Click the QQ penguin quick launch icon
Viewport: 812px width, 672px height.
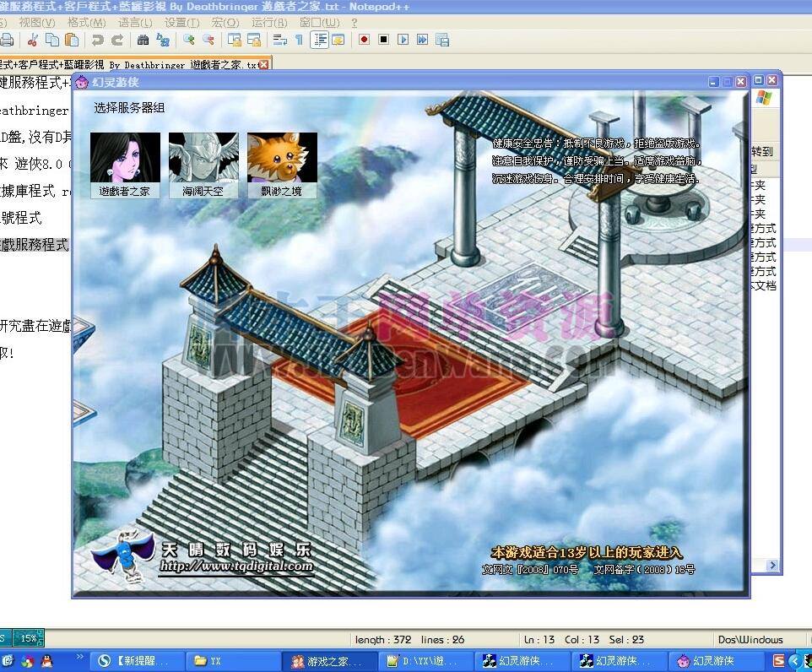[x=47, y=660]
